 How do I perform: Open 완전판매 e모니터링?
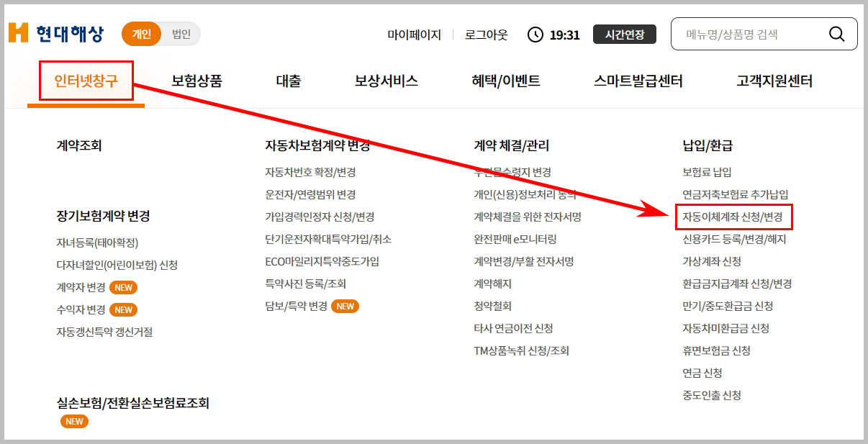pos(515,239)
